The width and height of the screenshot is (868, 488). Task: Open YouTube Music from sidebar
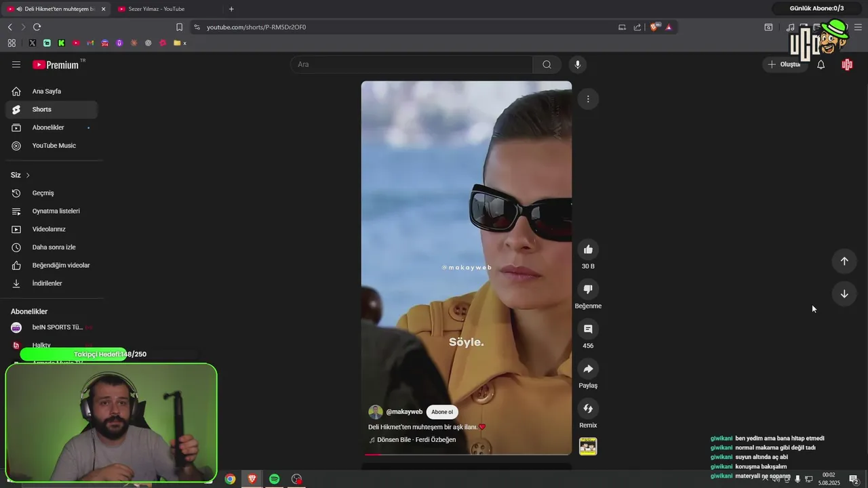click(52, 146)
